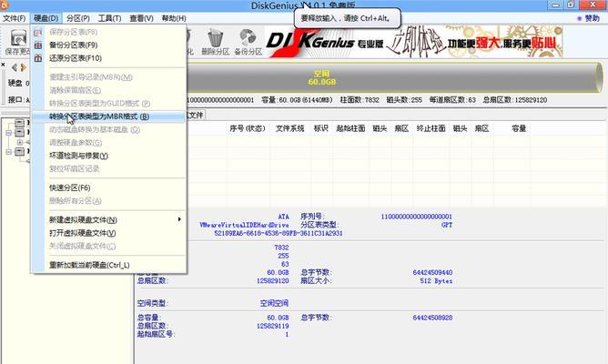Click the DiskGenius 专业版 banner ad

(x=414, y=42)
